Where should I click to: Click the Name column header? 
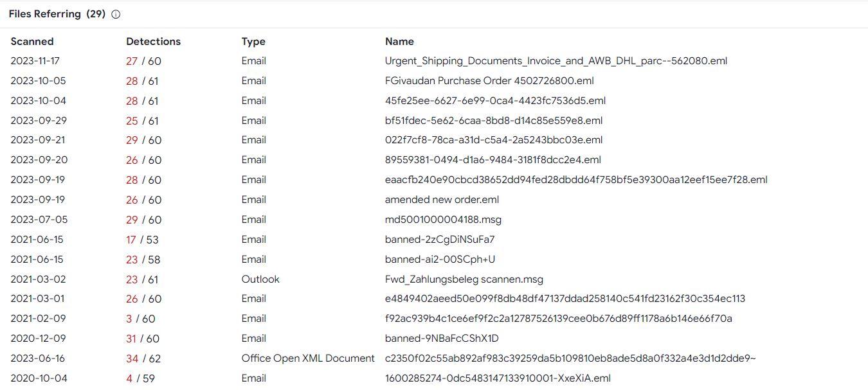(399, 42)
